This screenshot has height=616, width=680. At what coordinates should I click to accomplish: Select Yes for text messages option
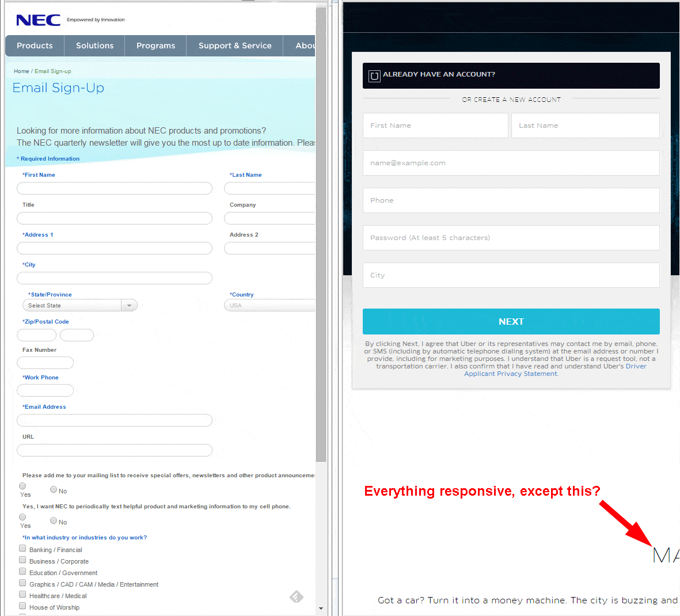click(22, 517)
